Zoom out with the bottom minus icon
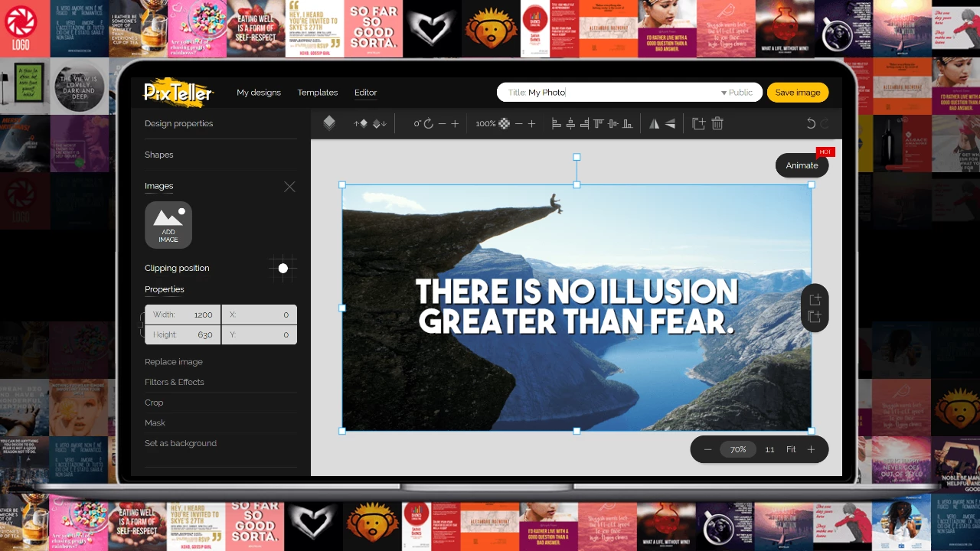This screenshot has height=551, width=980. click(707, 450)
